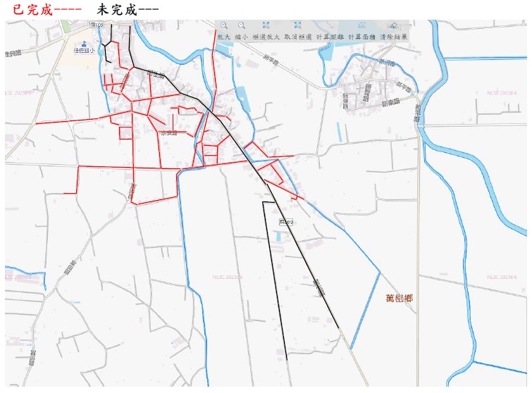Screen dimensions: 532x393
Task: Click the black 未完成 legend text
Action: point(116,9)
